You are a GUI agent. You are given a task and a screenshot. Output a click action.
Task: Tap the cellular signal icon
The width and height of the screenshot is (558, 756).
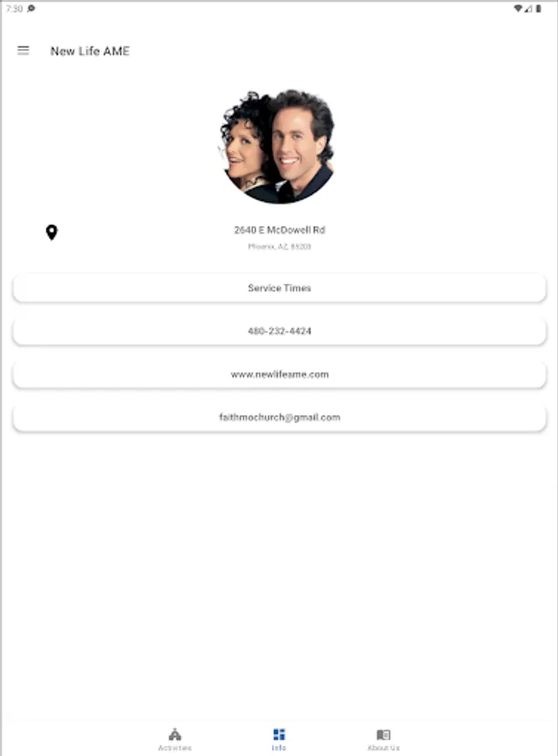(529, 8)
